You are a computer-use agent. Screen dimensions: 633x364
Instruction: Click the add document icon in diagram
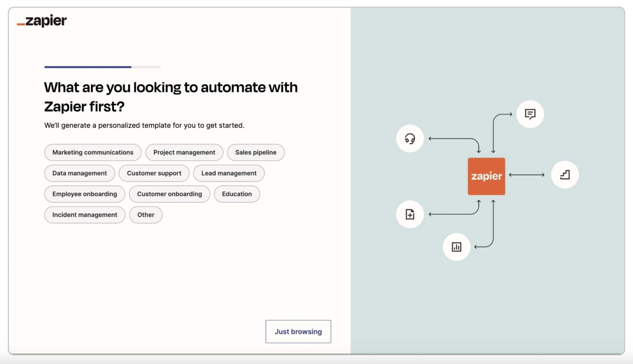pos(410,214)
